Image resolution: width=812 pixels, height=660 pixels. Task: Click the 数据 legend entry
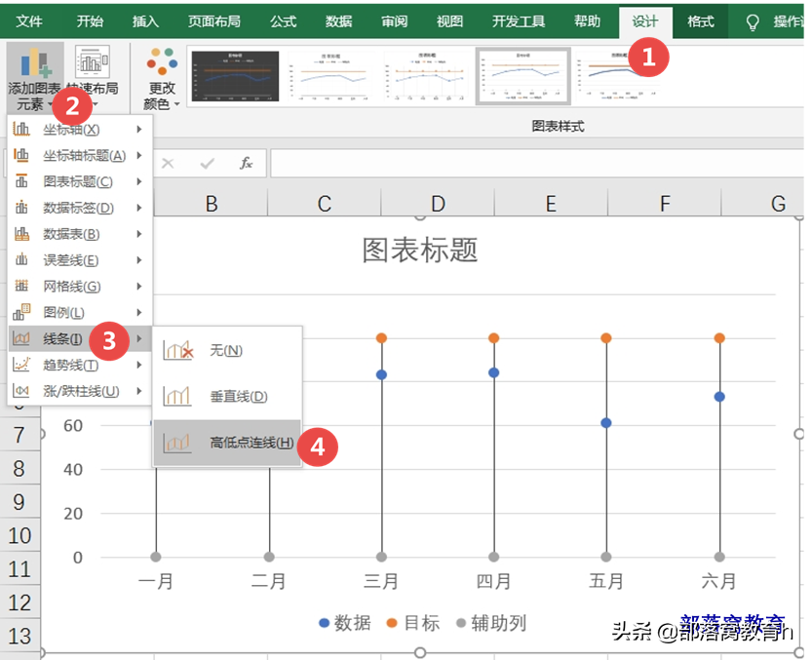345,623
